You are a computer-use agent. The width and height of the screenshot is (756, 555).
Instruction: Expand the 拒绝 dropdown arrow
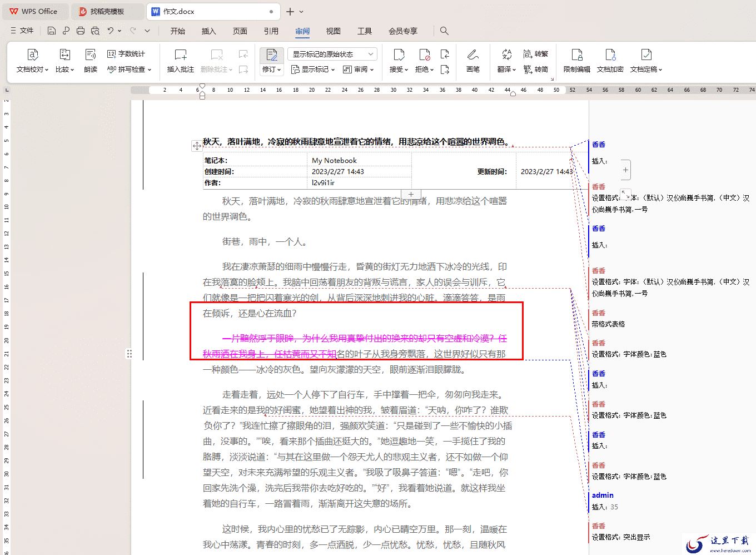point(432,70)
